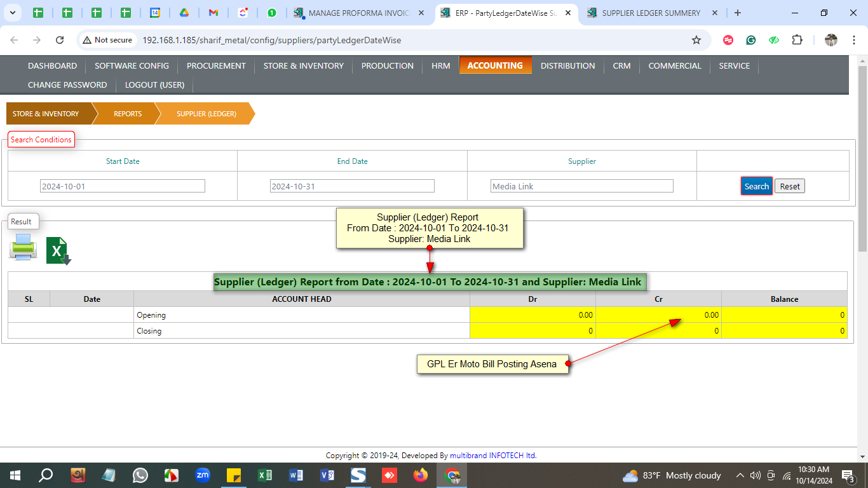The image size is (868, 488).
Task: Click the Closing row label
Action: point(149,330)
